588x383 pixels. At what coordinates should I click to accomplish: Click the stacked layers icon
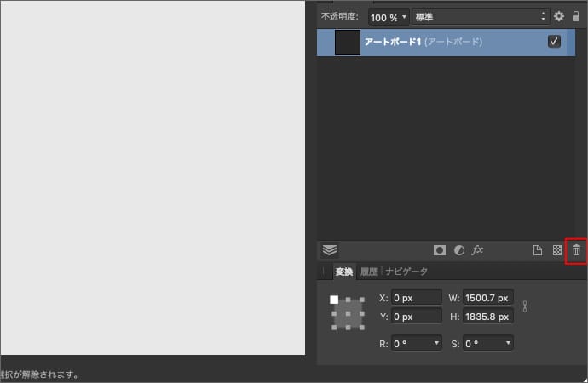coord(330,250)
